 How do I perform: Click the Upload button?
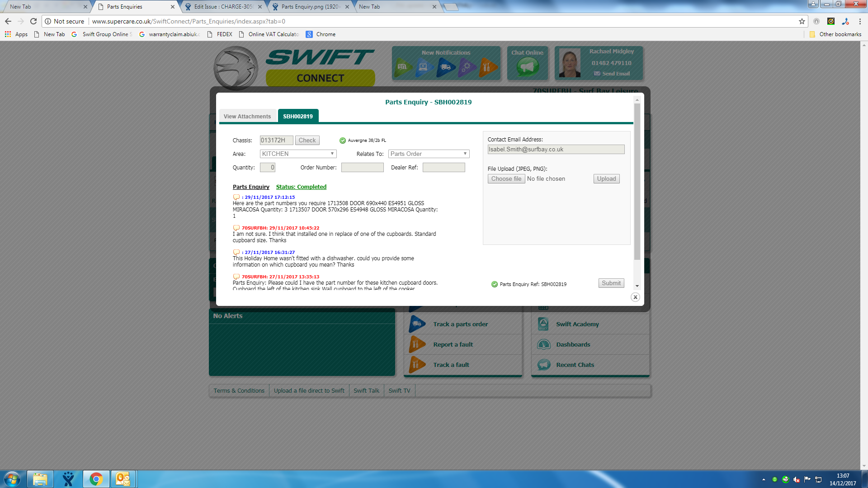(x=606, y=179)
